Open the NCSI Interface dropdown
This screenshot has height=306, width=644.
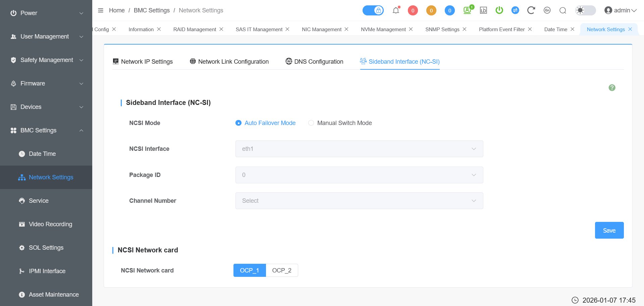(359, 149)
